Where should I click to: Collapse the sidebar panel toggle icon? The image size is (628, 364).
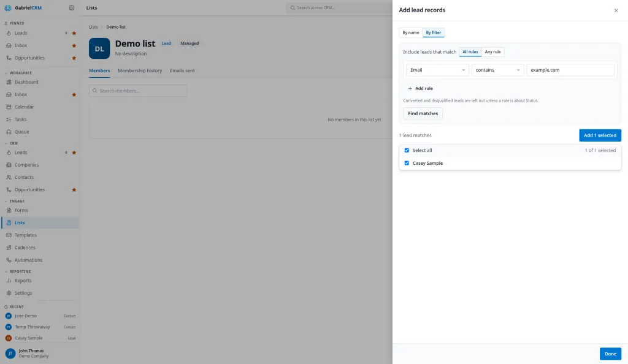coord(72,7)
